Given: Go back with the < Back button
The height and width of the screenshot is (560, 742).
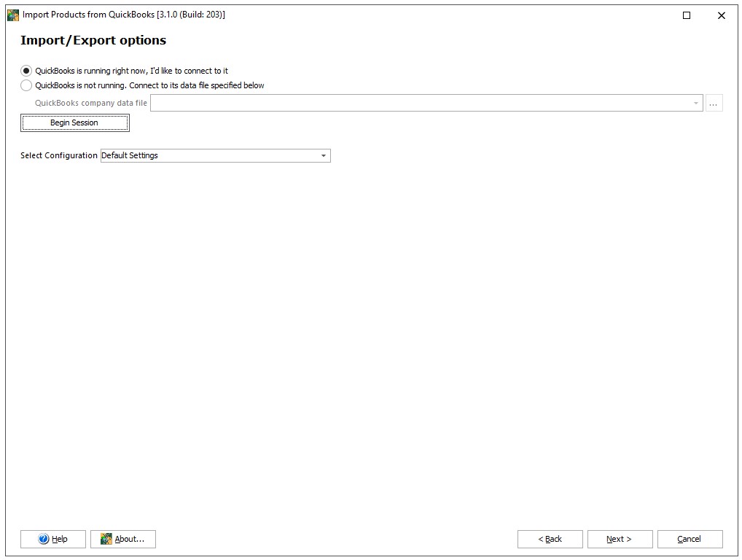Looking at the screenshot, I should tap(550, 539).
